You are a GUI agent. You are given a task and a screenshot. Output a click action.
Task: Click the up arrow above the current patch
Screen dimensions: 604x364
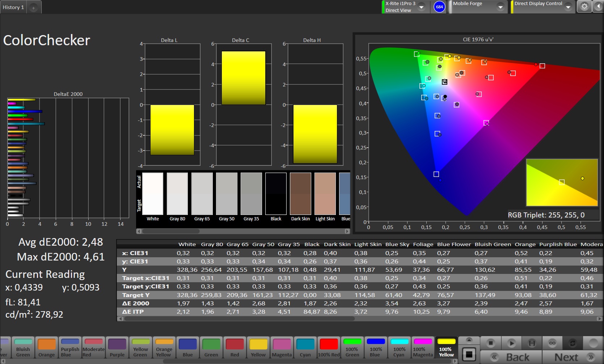tap(469, 340)
